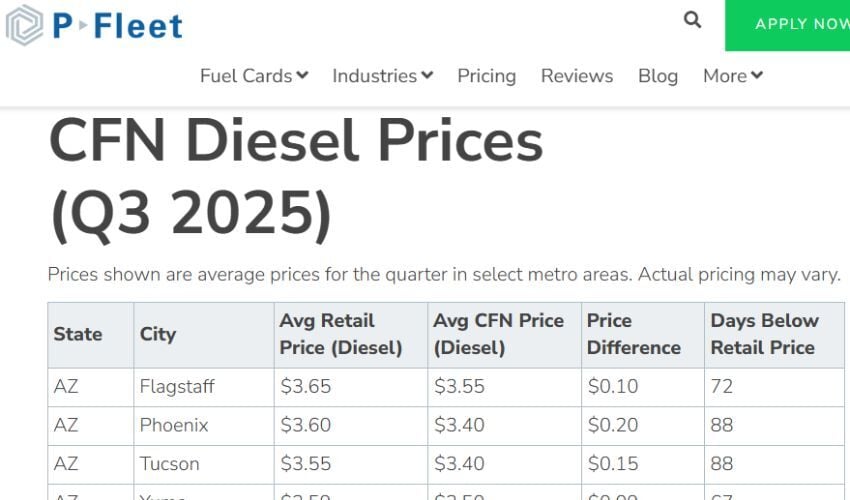Select the Phoenix city cell
The width and height of the screenshot is (850, 500).
pos(174,425)
